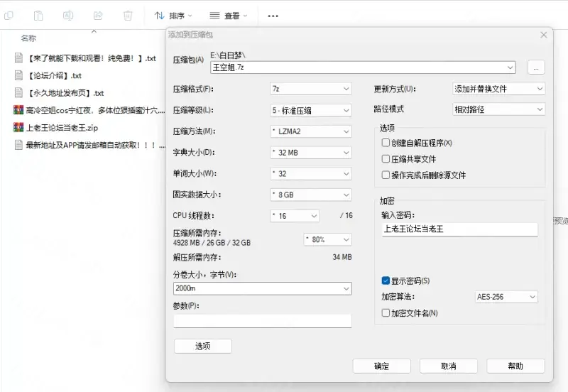This screenshot has height=392, width=568.
Task: Open the 压缩格式 dropdown showing 7z
Action: (x=310, y=89)
